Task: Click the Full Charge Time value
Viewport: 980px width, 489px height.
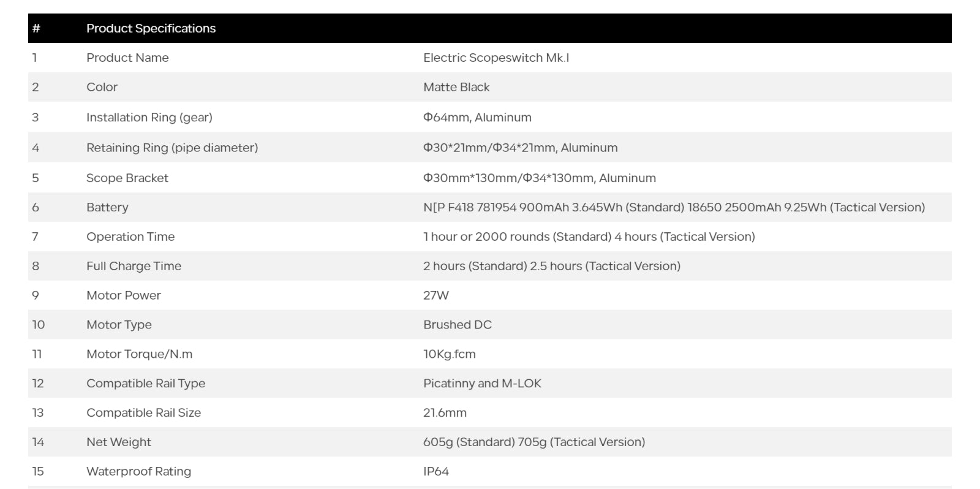Action: 551,266
